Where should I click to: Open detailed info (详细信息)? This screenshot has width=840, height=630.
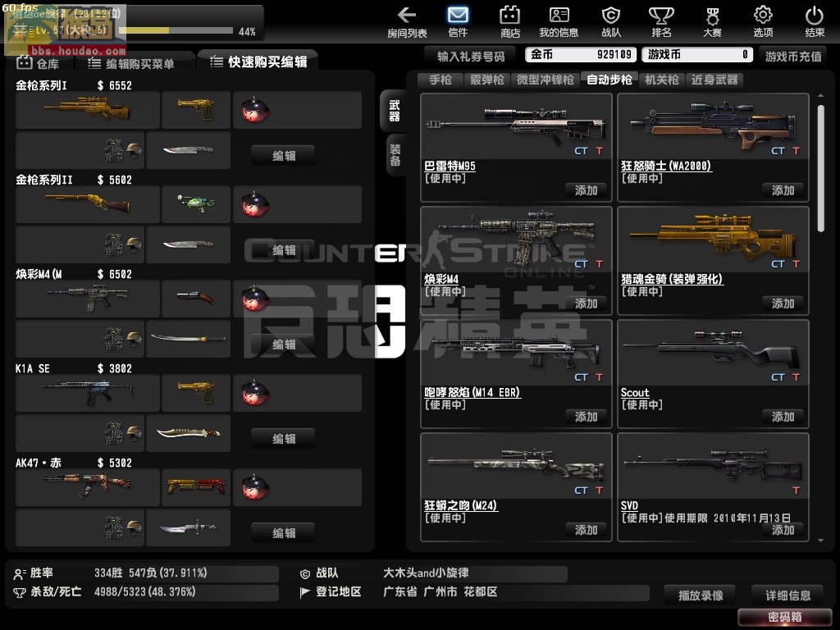coord(787,596)
